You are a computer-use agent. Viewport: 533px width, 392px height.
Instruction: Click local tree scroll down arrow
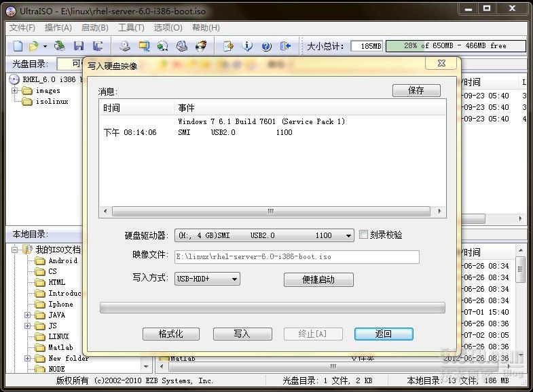click(x=146, y=366)
